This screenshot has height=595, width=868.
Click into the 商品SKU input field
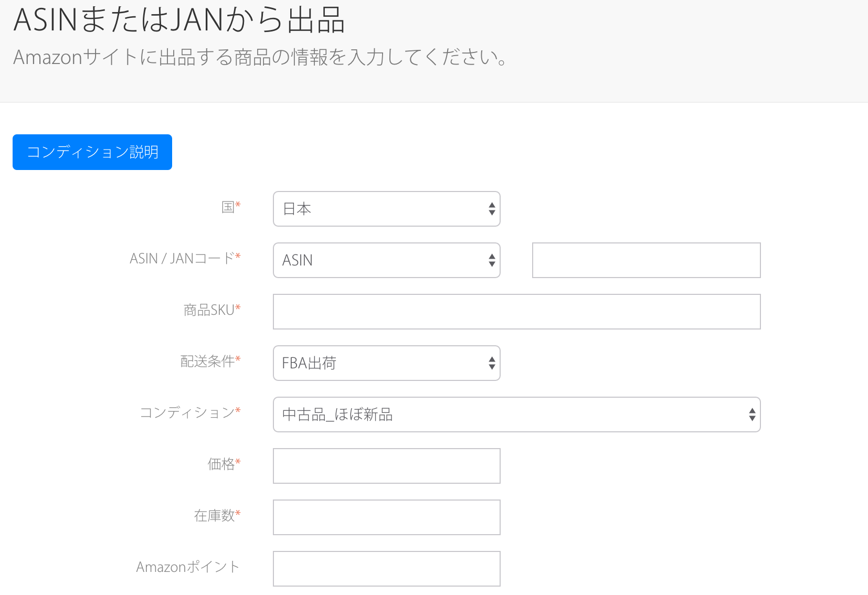click(x=516, y=312)
